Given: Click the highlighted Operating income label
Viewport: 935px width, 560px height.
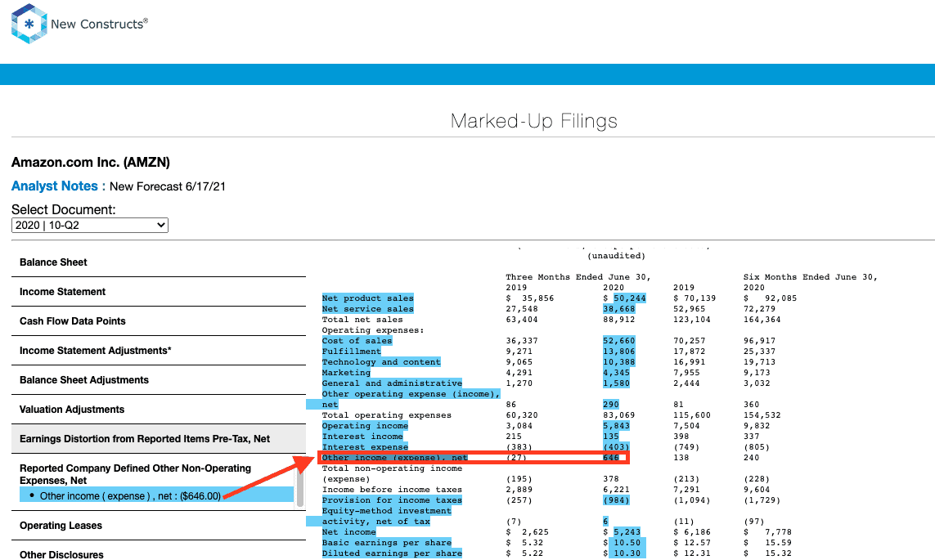Looking at the screenshot, I should coord(365,426).
